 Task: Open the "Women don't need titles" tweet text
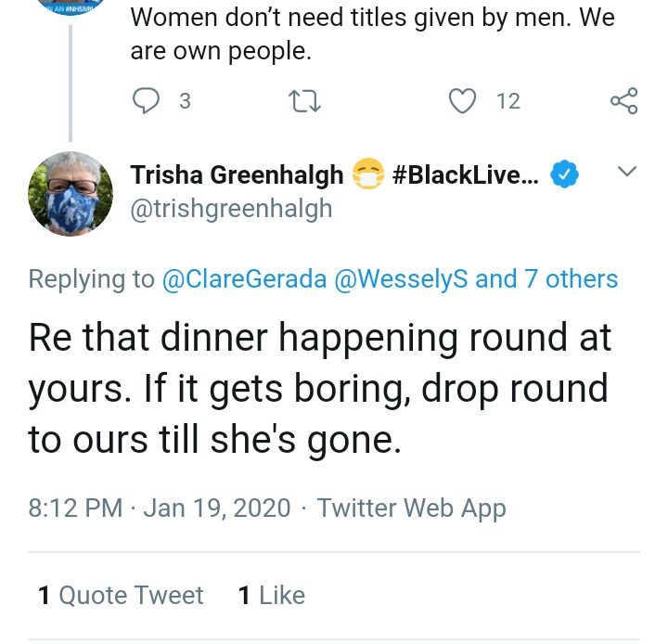point(373,34)
